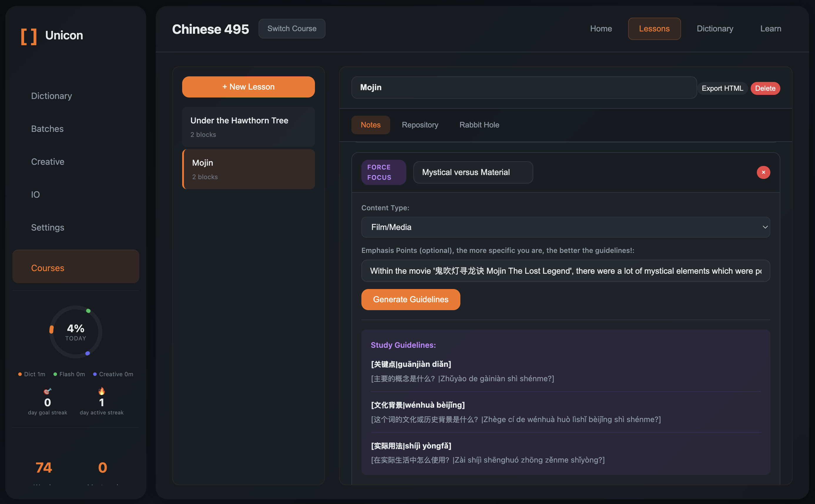The width and height of the screenshot is (815, 504).
Task: Edit the Mystical versus Material title field
Action: tap(473, 172)
